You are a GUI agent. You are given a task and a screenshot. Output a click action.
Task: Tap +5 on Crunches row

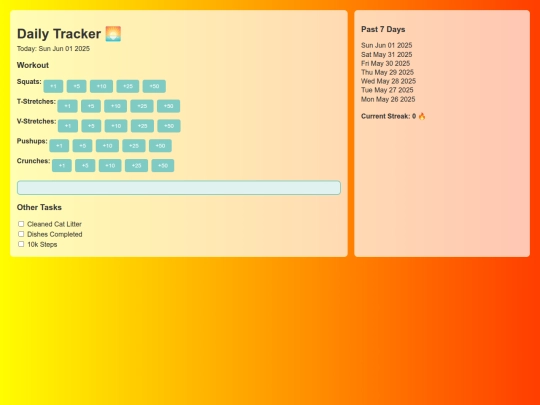click(x=85, y=166)
